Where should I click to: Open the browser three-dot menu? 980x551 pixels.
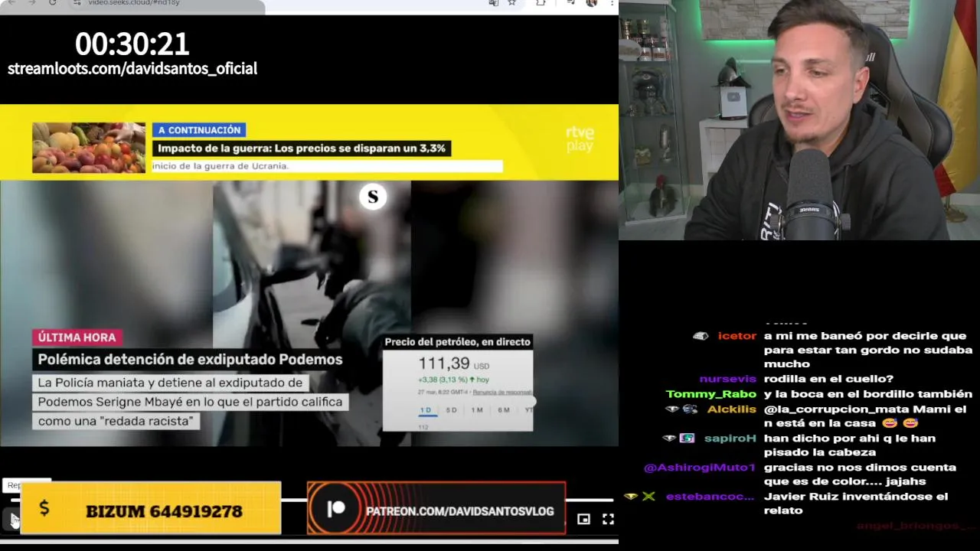point(612,3)
